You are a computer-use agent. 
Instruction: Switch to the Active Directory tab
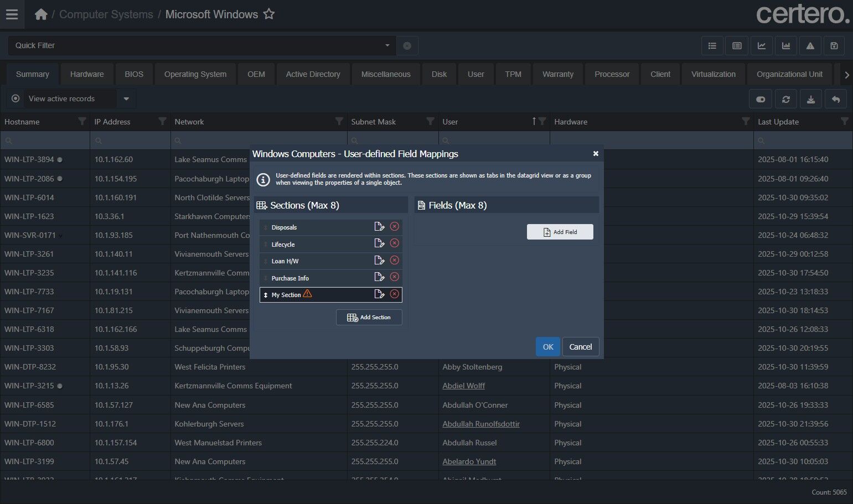313,74
